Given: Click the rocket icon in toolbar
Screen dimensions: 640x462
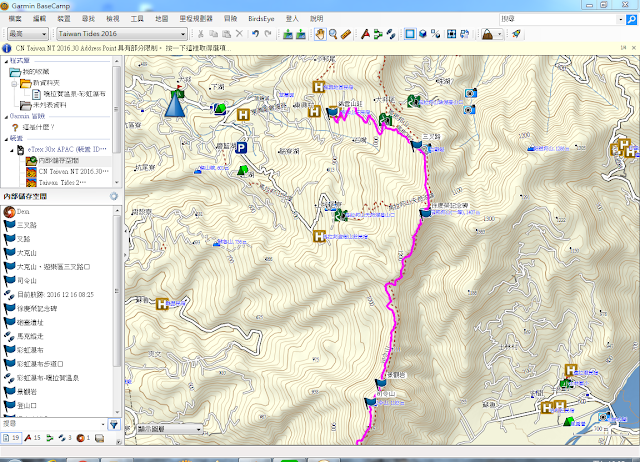Looking at the screenshot, I should (516, 34).
